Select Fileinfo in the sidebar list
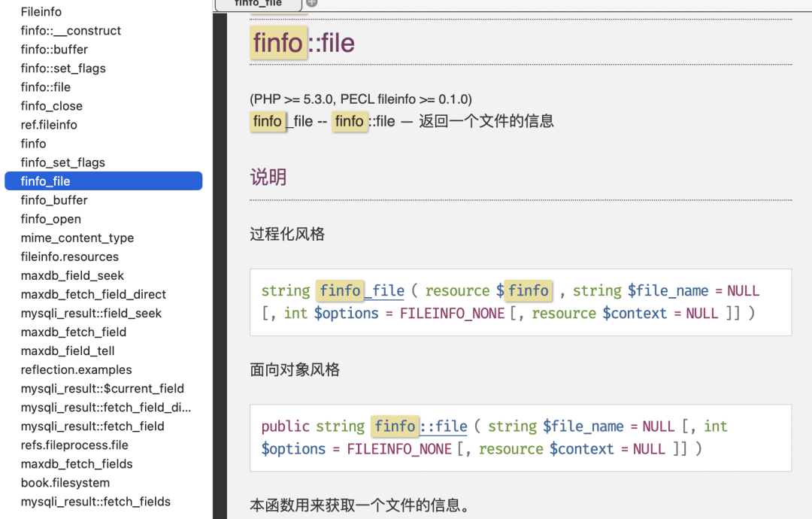The height and width of the screenshot is (519, 812). pos(41,11)
